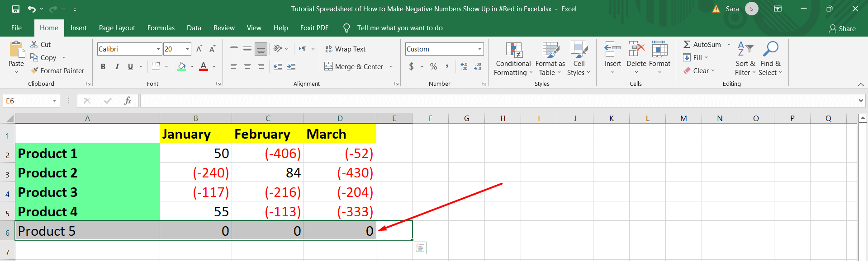Set Bottom Align vertical alignment

(x=261, y=49)
